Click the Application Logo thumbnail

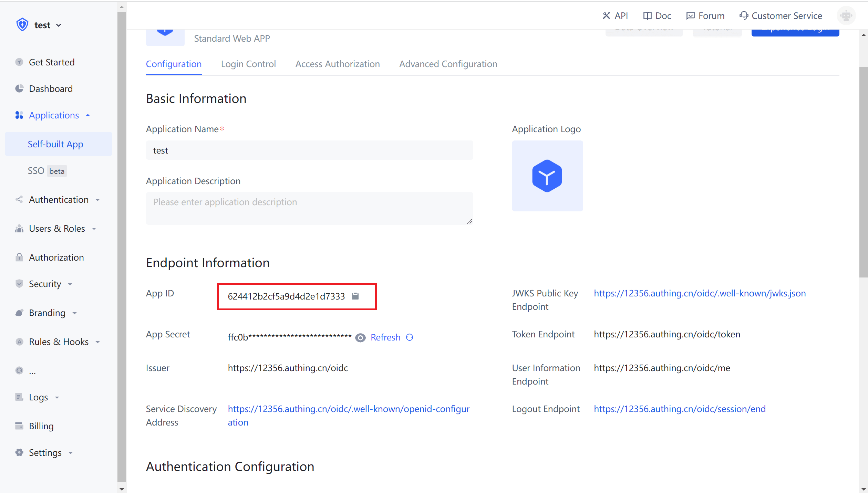pyautogui.click(x=547, y=176)
